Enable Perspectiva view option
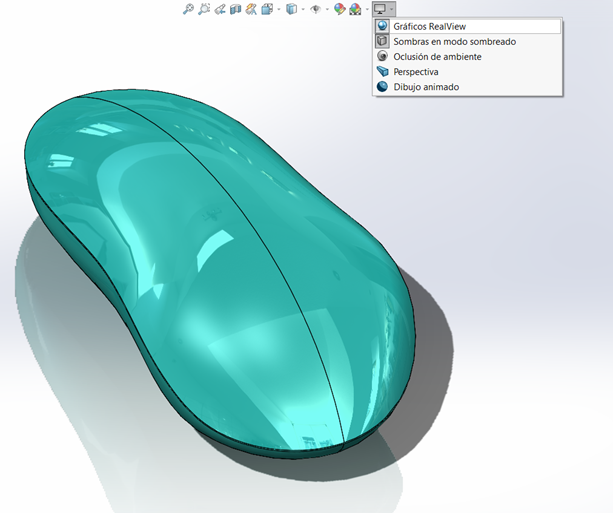Image resolution: width=613 pixels, height=513 pixels. (468, 72)
